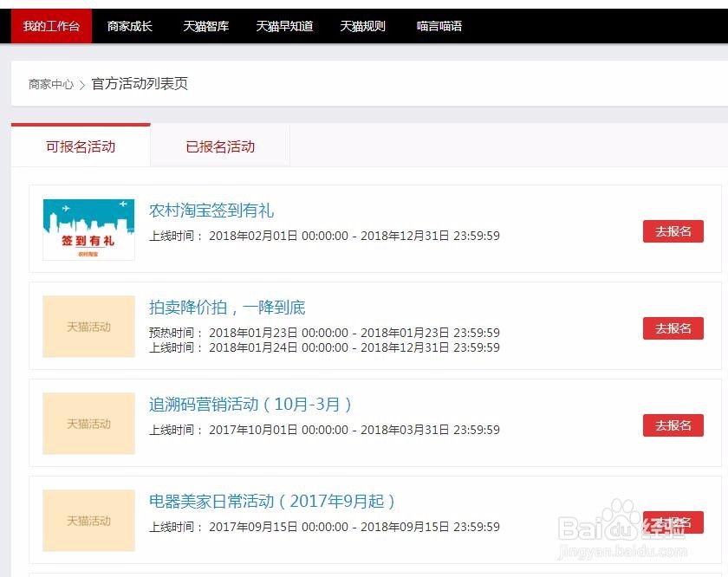Open the 我的工作台 nav tab
This screenshot has height=577, width=728.
pyautogui.click(x=51, y=26)
